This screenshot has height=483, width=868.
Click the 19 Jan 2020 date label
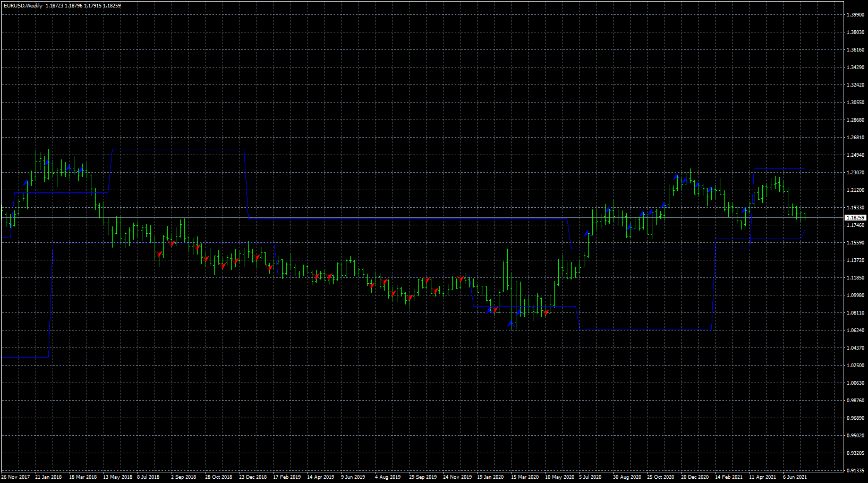point(490,477)
